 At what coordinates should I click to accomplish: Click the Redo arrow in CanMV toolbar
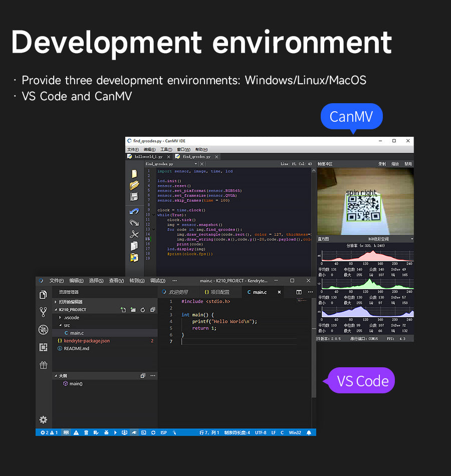point(134,223)
